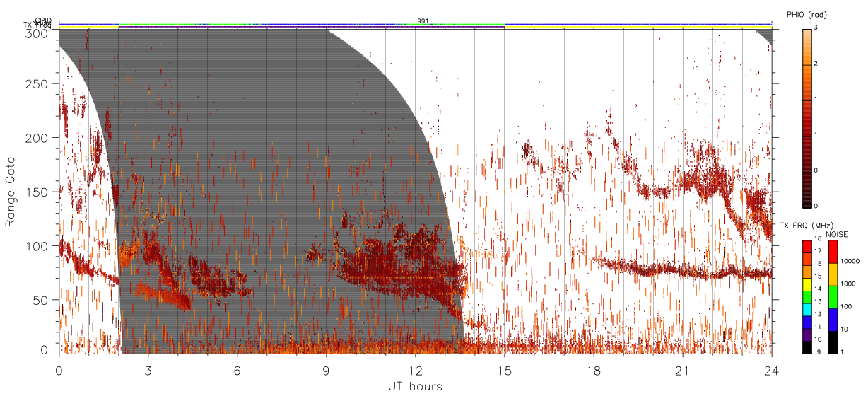Click the 15 tick on the UT hours axis
The image size is (868, 401).
click(x=505, y=371)
